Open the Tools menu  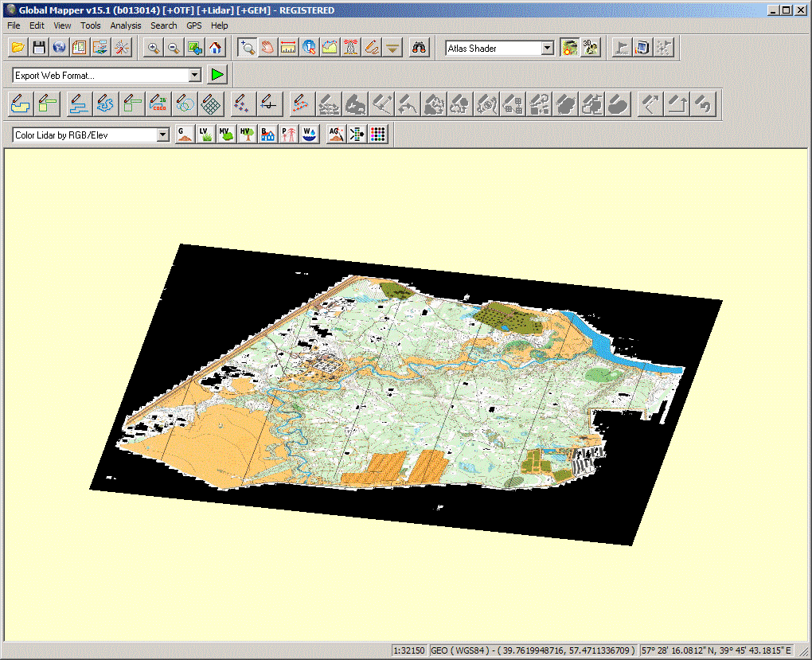click(91, 25)
